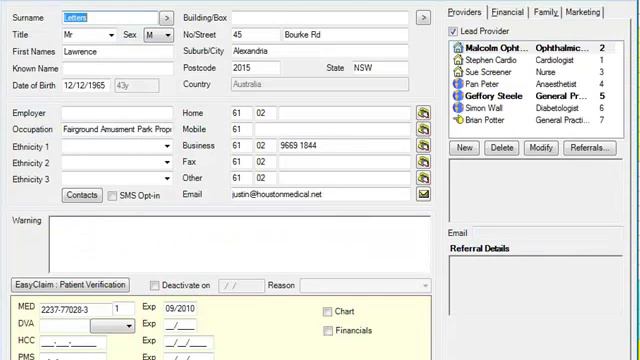640x360 pixels.
Task: Click the Date of Birth field
Action: (x=86, y=86)
